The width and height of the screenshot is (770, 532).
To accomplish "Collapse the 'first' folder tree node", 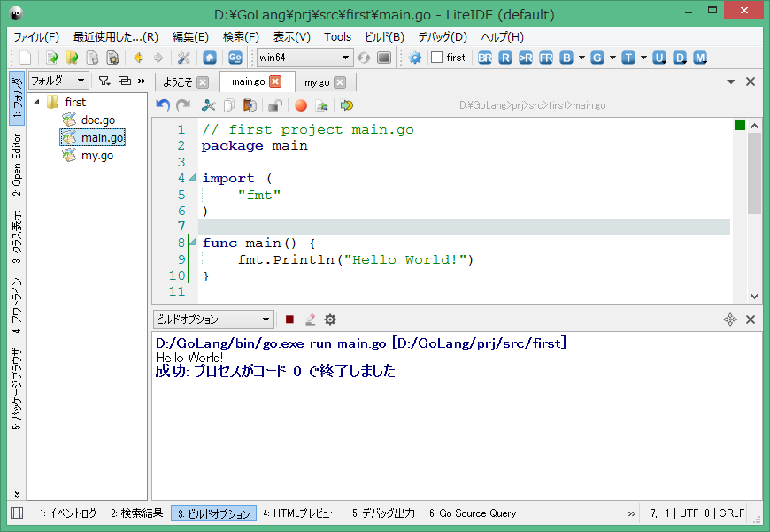I will click(37, 102).
